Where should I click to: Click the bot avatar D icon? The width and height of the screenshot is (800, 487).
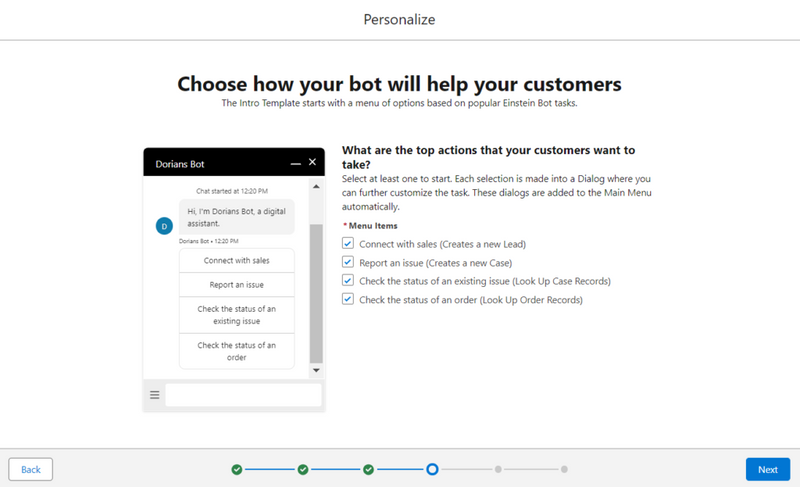(x=164, y=226)
